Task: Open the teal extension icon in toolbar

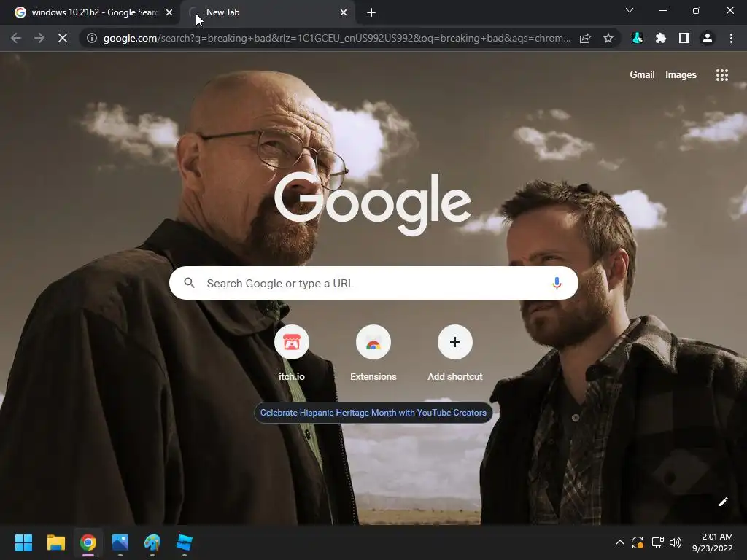Action: pyautogui.click(x=638, y=38)
